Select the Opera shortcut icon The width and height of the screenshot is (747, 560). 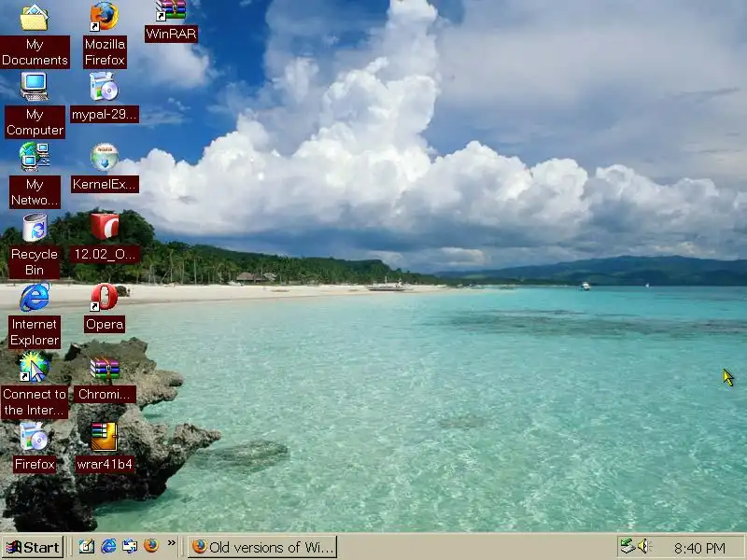[105, 297]
